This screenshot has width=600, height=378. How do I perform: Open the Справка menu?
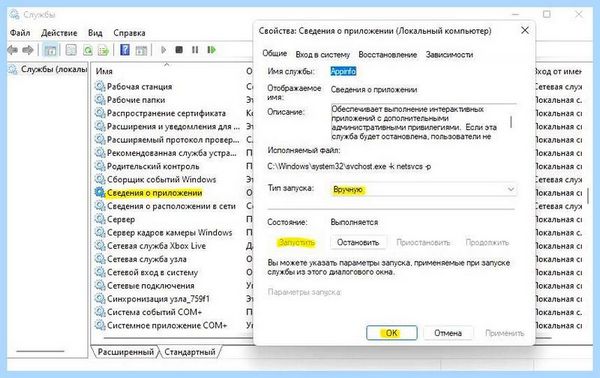pyautogui.click(x=129, y=33)
